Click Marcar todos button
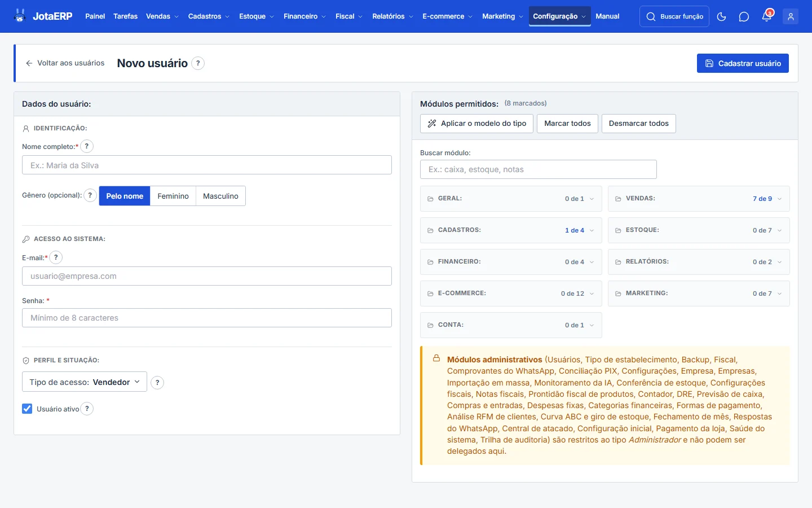 point(567,124)
